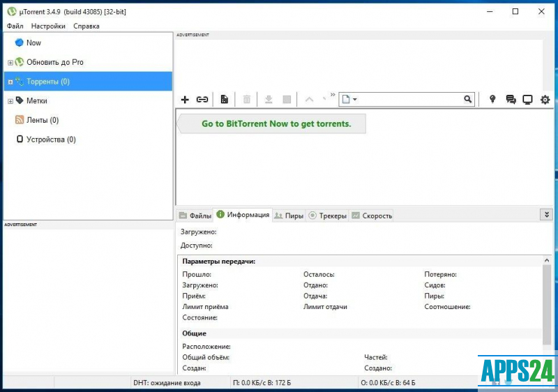Click the µTorrent Pro logo icon

(x=20, y=62)
